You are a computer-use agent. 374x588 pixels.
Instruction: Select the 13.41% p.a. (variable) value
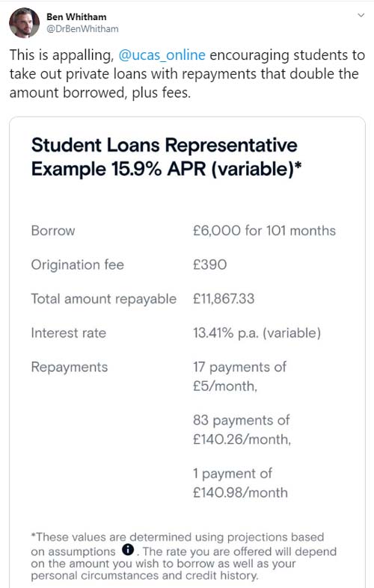tap(257, 333)
